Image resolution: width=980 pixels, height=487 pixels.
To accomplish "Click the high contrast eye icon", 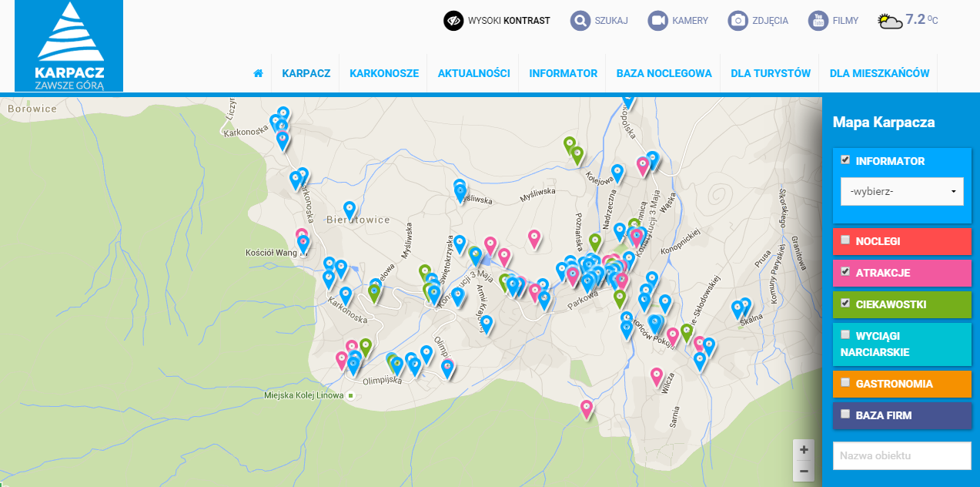I will pos(453,21).
